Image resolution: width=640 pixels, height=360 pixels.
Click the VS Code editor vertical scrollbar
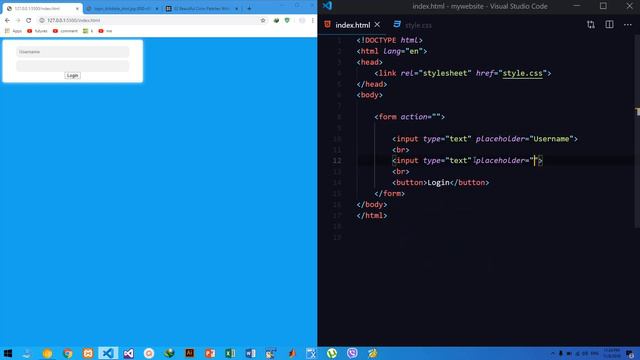(x=637, y=131)
